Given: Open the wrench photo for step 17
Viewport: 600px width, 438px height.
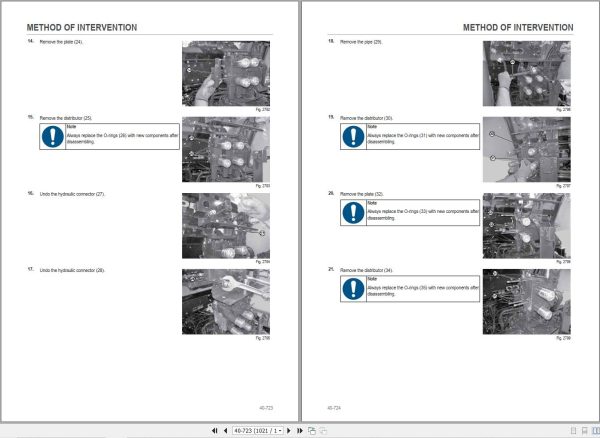Looking at the screenshot, I should click(226, 301).
